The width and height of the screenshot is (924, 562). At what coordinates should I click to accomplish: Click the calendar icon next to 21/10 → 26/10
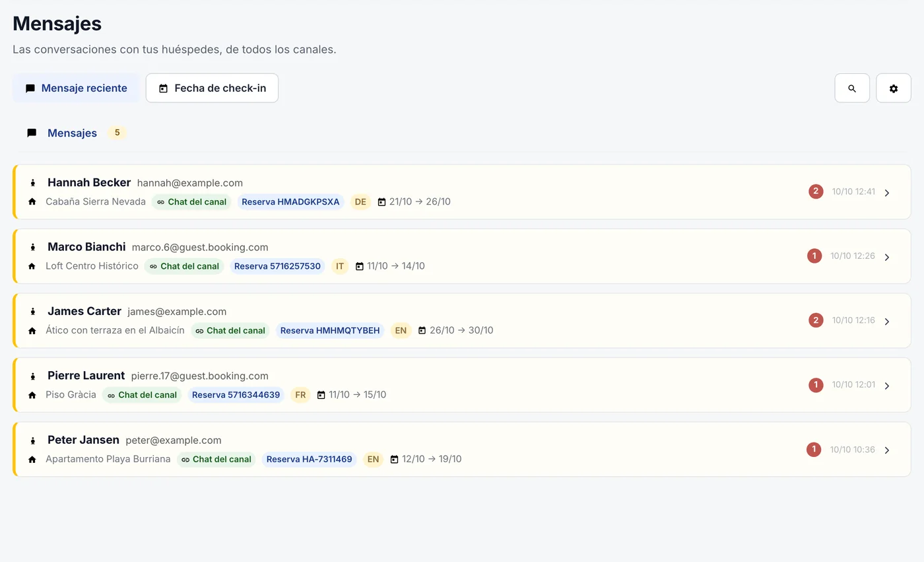point(381,202)
